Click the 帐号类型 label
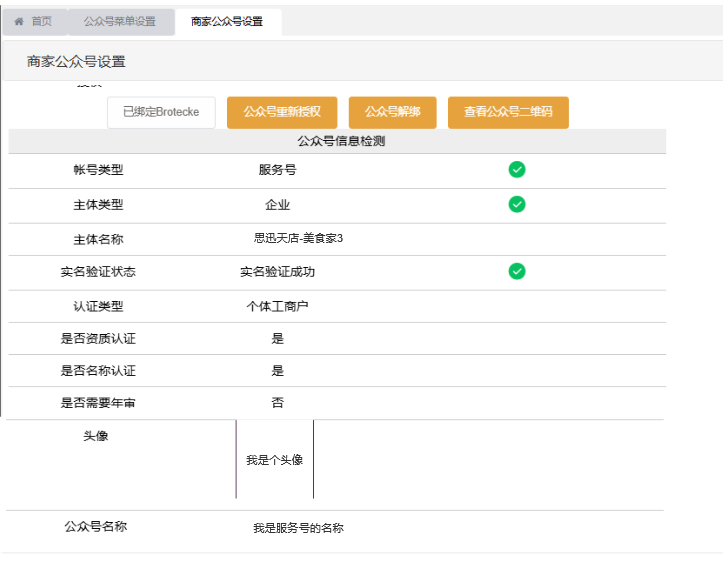723x573 pixels. [x=98, y=170]
